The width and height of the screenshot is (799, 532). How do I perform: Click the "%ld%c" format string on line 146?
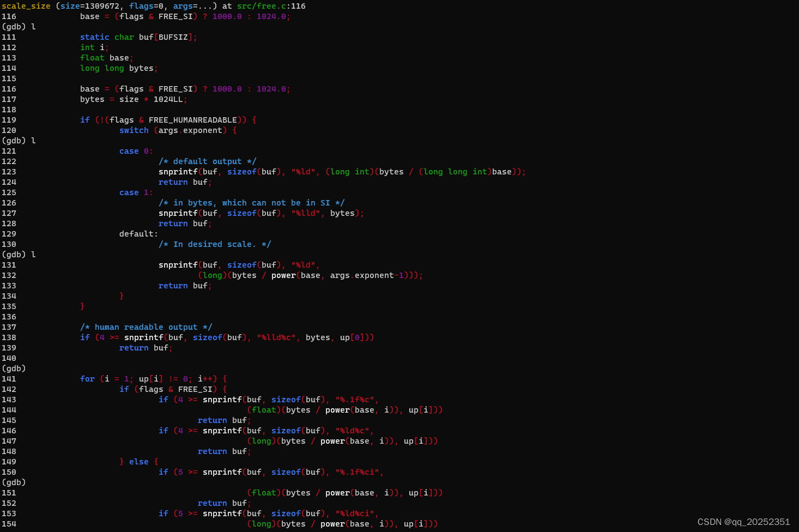(x=352, y=431)
